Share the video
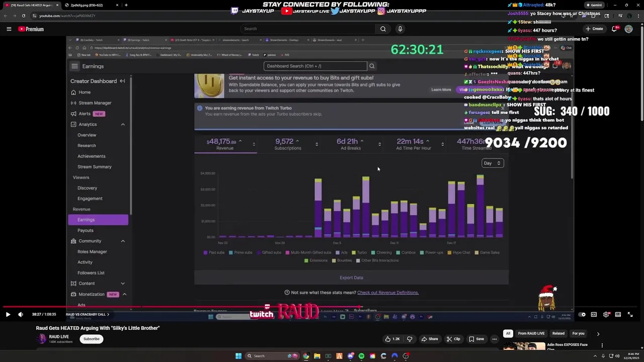Screen dimensions: 644x362 click(x=429, y=339)
